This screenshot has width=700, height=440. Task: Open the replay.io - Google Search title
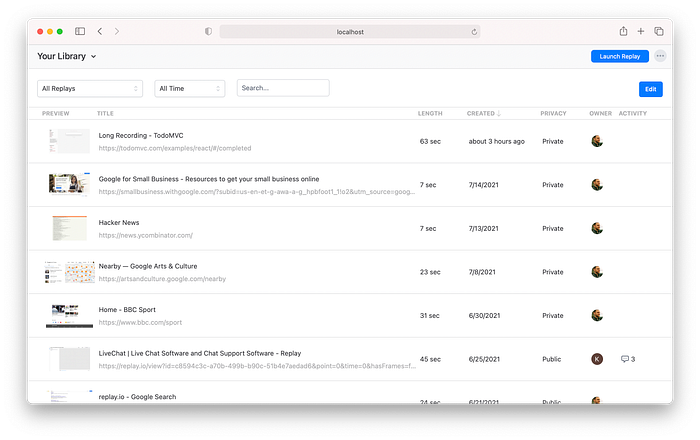(138, 397)
